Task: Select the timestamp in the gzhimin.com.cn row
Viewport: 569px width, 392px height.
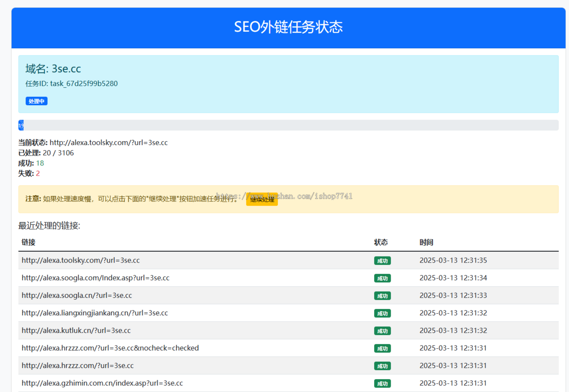Action: [453, 383]
